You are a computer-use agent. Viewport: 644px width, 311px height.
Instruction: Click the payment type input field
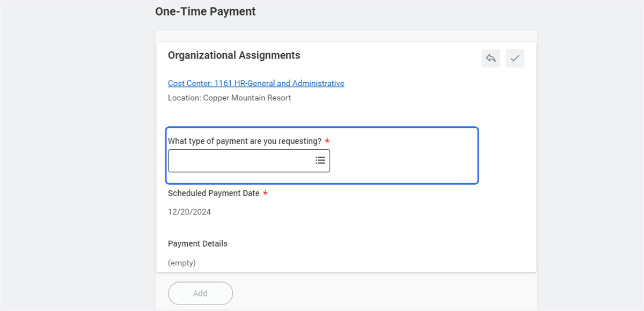pyautogui.click(x=249, y=161)
